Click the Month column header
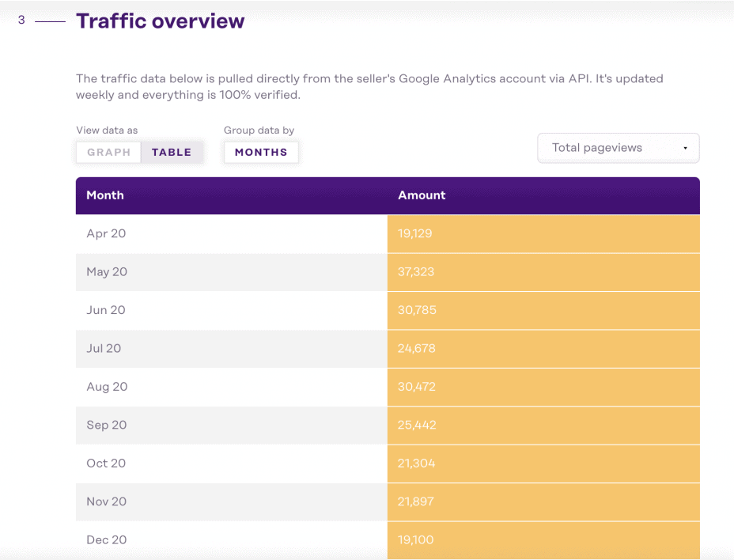Image resolution: width=734 pixels, height=560 pixels. point(104,195)
